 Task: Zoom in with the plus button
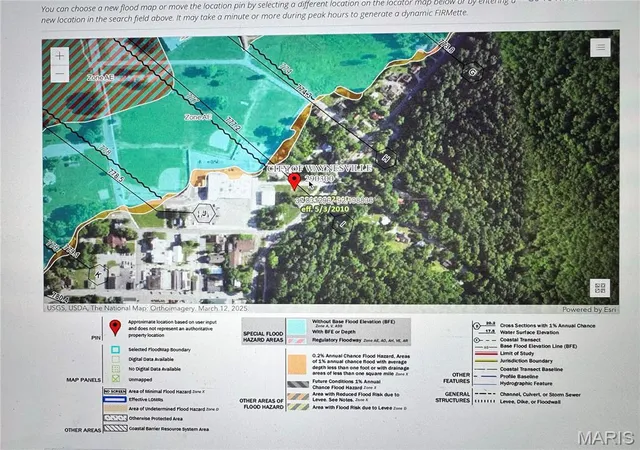coord(60,56)
